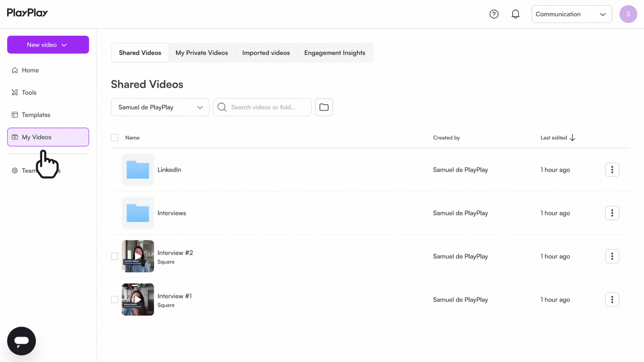The width and height of the screenshot is (644, 362).
Task: Open the user avatar S menu
Action: click(x=628, y=14)
